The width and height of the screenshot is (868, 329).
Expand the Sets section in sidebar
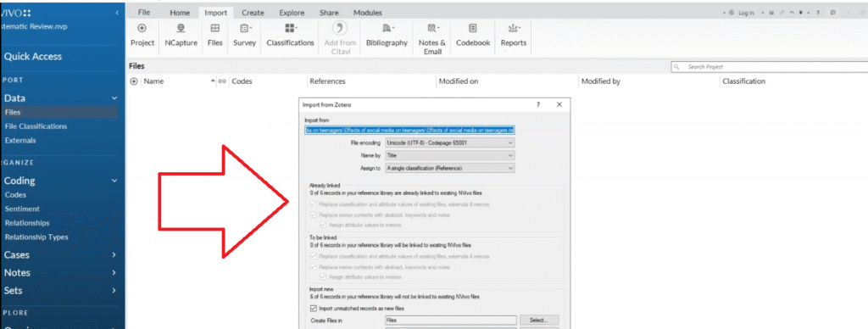pos(114,290)
